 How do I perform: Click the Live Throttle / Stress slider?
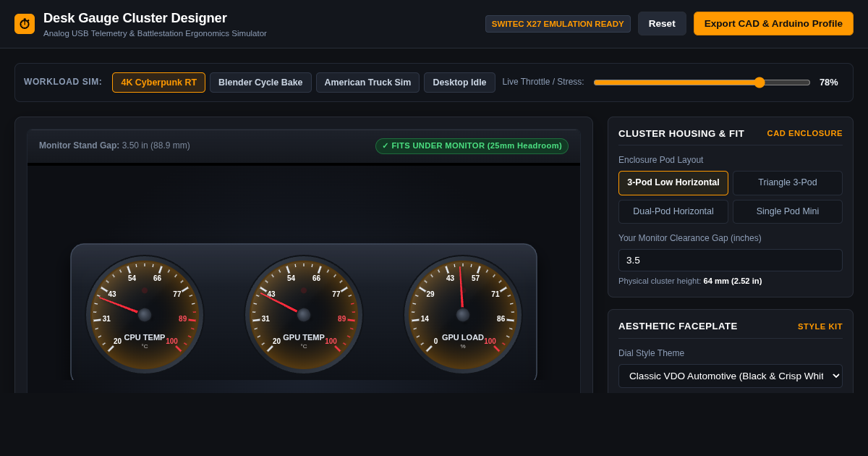click(702, 83)
